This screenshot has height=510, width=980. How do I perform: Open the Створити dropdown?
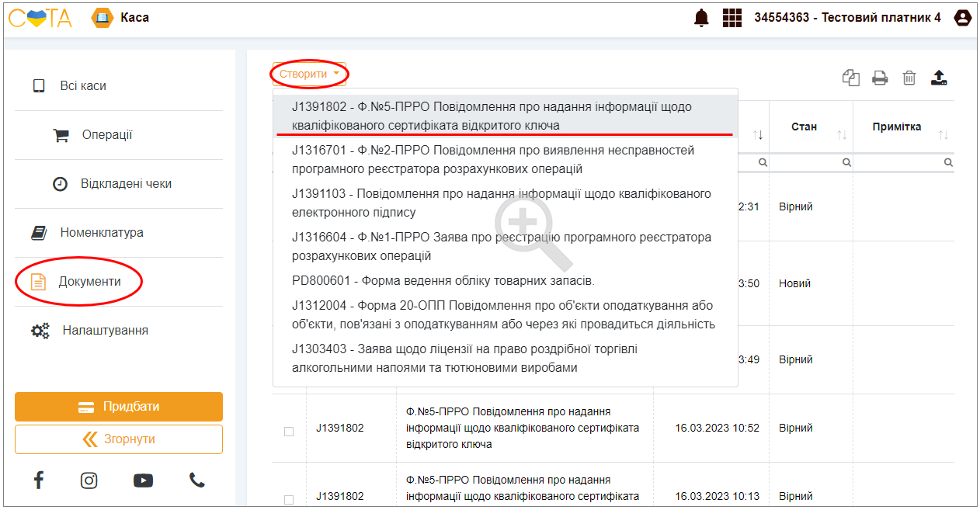click(309, 74)
